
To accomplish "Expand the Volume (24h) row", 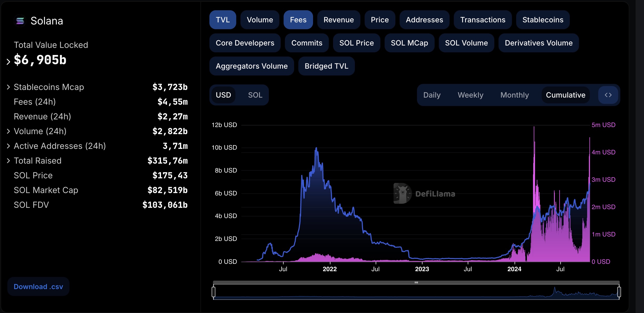I will [x=8, y=131].
